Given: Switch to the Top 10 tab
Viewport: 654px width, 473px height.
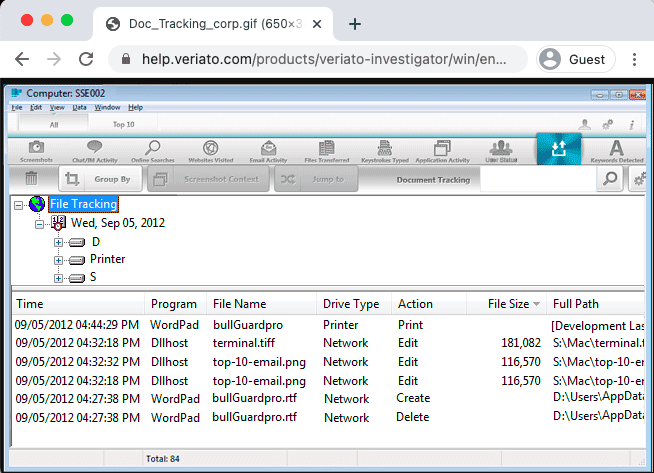Looking at the screenshot, I should coord(123,124).
